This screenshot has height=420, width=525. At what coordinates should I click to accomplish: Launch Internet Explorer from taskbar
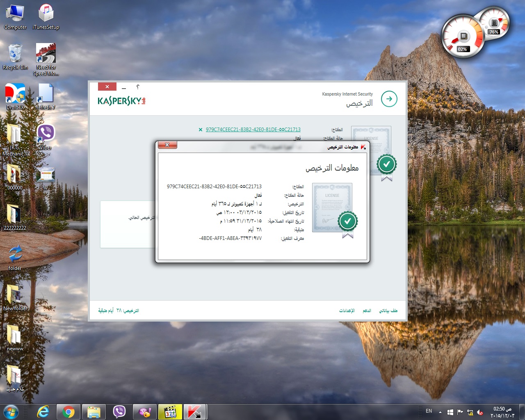pos(43,412)
